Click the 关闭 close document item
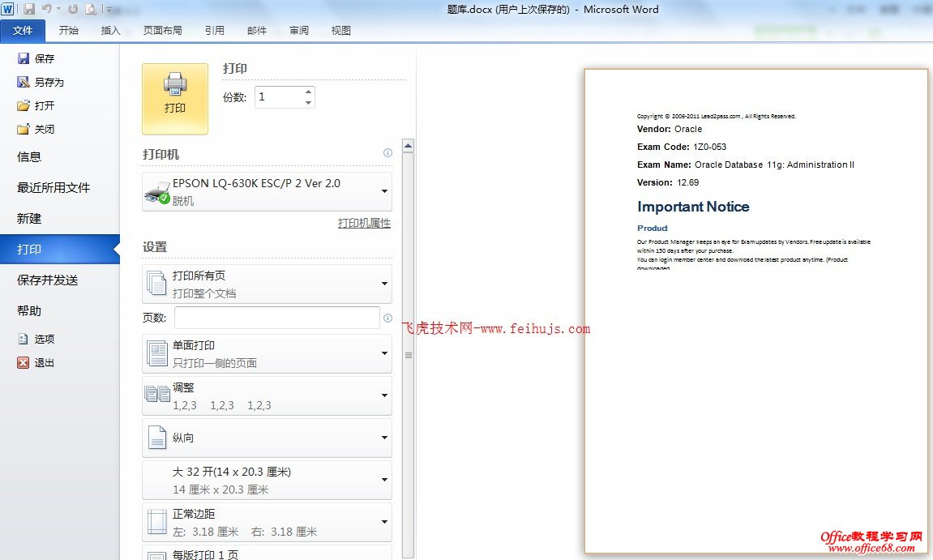The image size is (933, 560). click(36, 129)
